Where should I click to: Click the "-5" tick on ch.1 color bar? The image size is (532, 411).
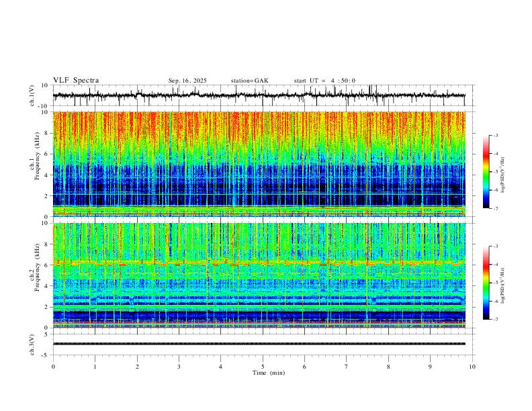(495, 172)
